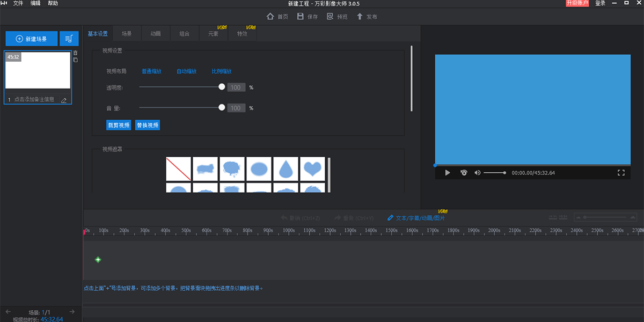This screenshot has height=322, width=644.
Task: Delete scene 1 using the trash icon
Action: click(76, 53)
